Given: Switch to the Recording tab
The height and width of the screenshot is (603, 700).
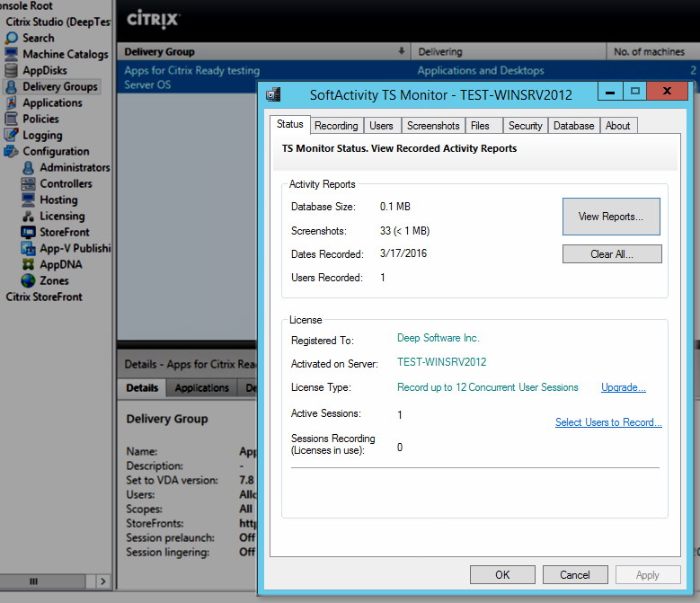Looking at the screenshot, I should (x=336, y=126).
